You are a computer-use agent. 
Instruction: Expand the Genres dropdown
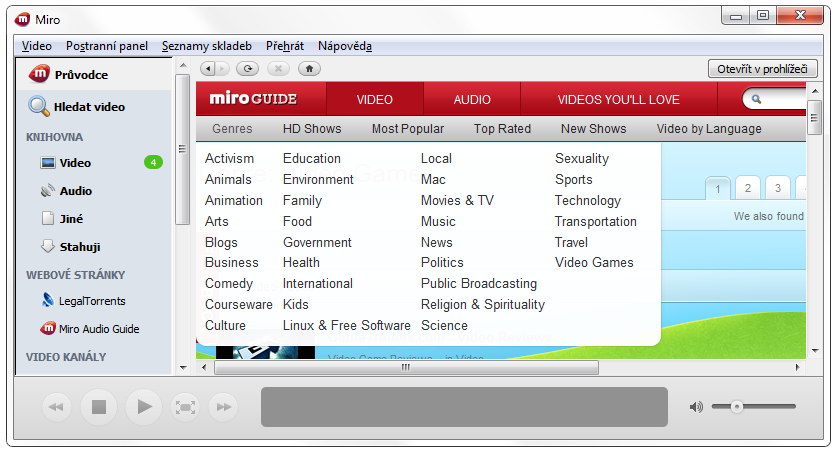232,129
